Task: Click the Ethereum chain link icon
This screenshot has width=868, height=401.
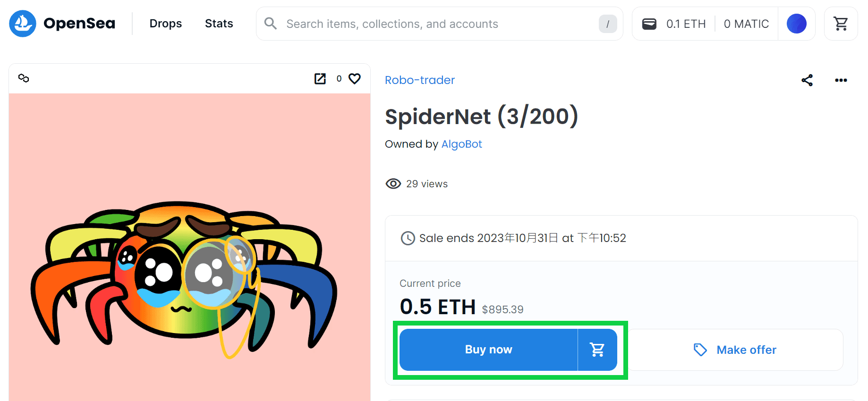Action: (24, 78)
